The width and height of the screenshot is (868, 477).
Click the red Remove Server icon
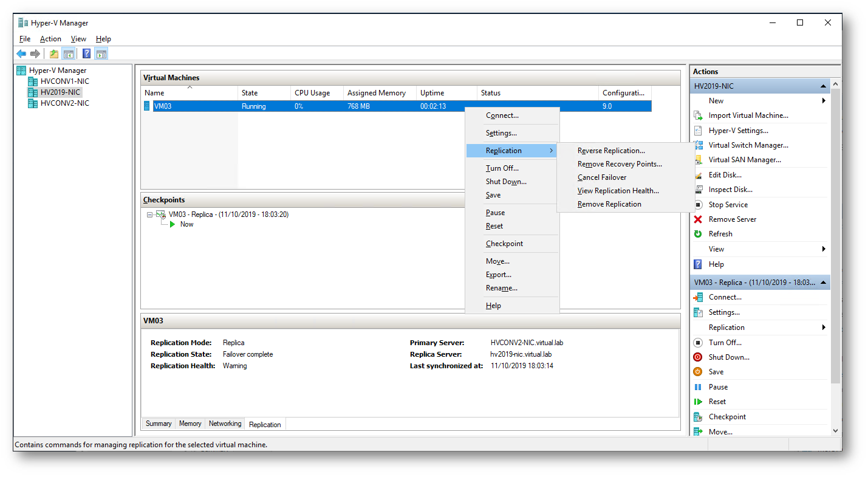(x=698, y=219)
